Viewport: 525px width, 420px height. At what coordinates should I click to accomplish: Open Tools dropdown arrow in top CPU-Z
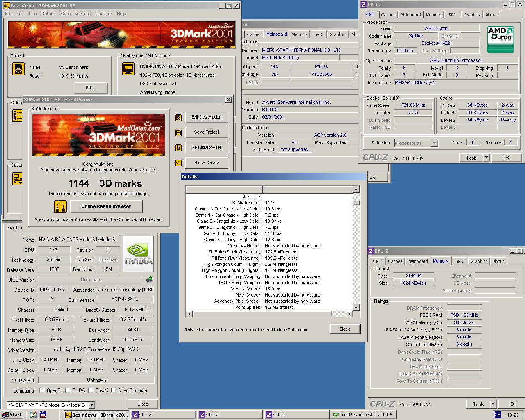tap(486, 157)
